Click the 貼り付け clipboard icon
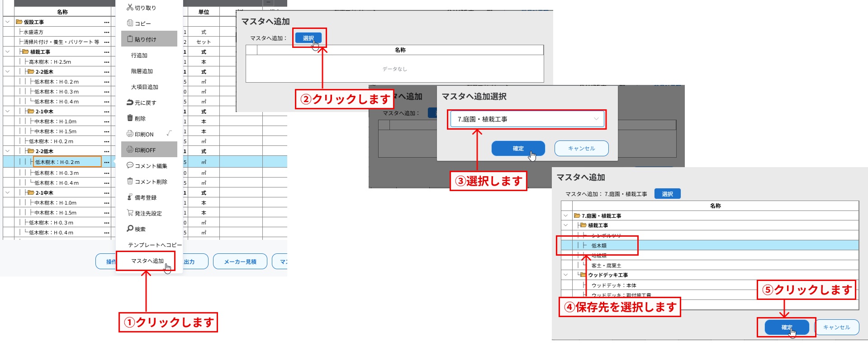868x346 pixels. click(130, 39)
